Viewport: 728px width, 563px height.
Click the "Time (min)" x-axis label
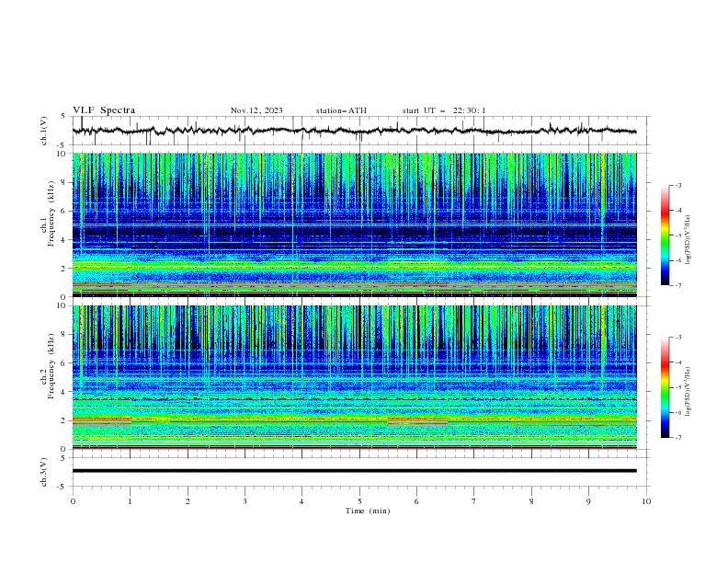coord(368,511)
